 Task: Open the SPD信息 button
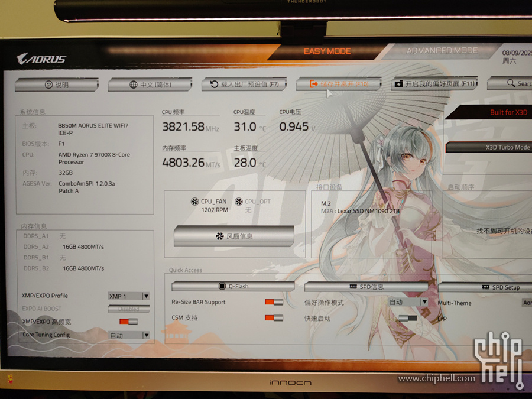click(366, 287)
